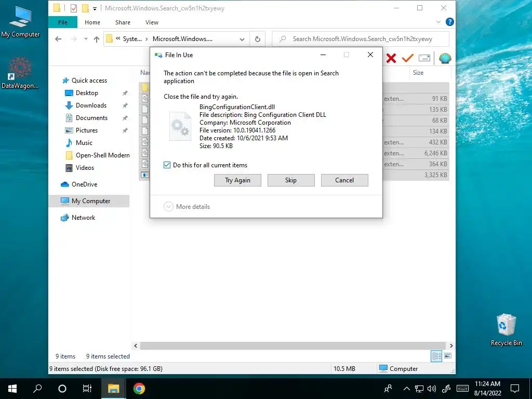532x399 pixels.
Task: Open the DataWagon desktop shortcut
Action: point(20,72)
